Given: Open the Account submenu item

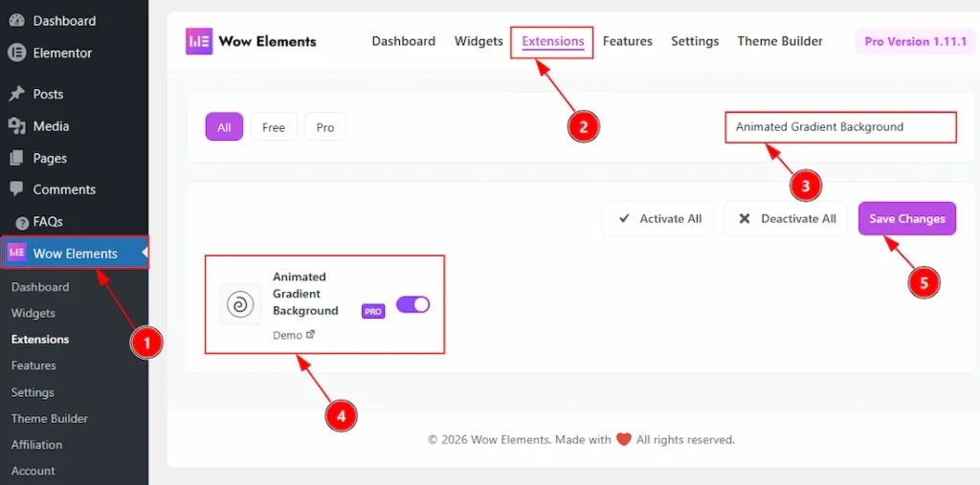Looking at the screenshot, I should click(33, 471).
